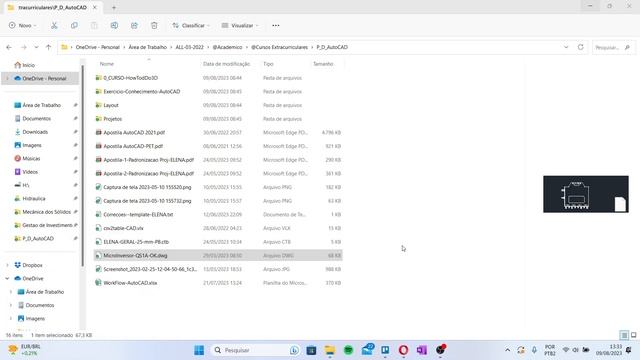Open Vídeos in quick access
640x360 pixels.
(x=30, y=172)
